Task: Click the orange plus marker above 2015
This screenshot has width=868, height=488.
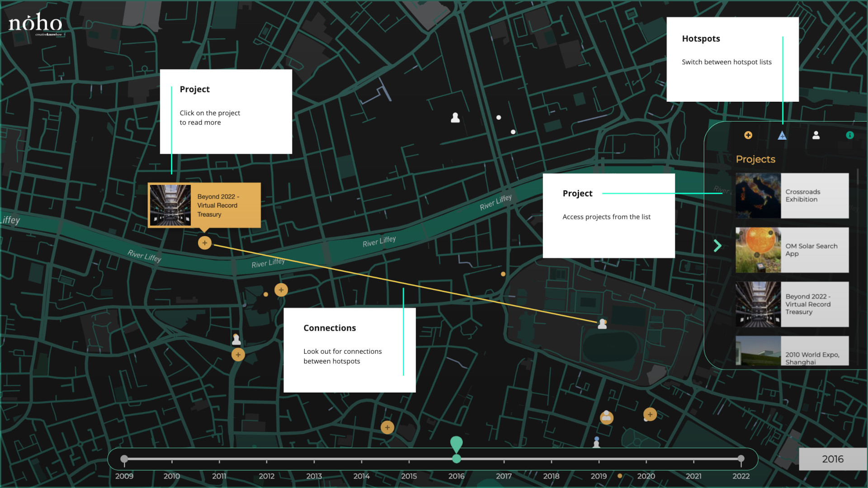Action: coord(387,427)
